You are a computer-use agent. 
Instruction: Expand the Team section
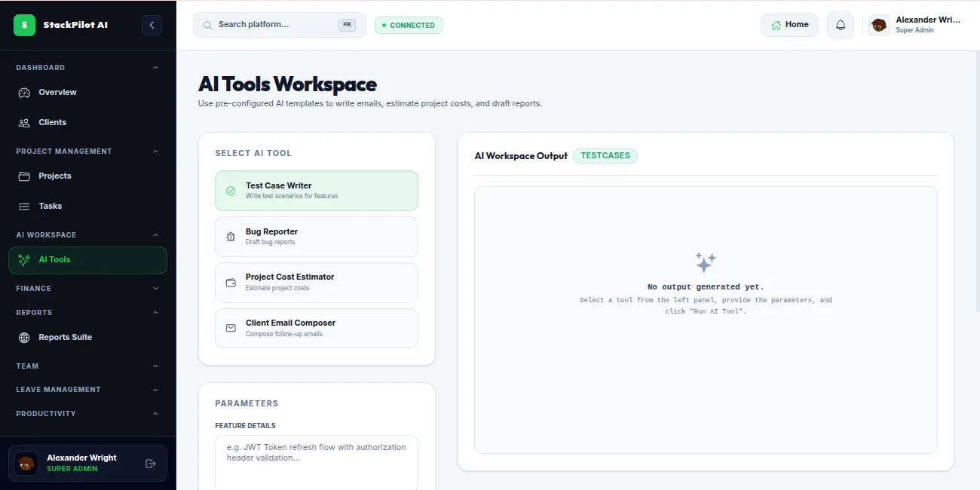pos(156,366)
